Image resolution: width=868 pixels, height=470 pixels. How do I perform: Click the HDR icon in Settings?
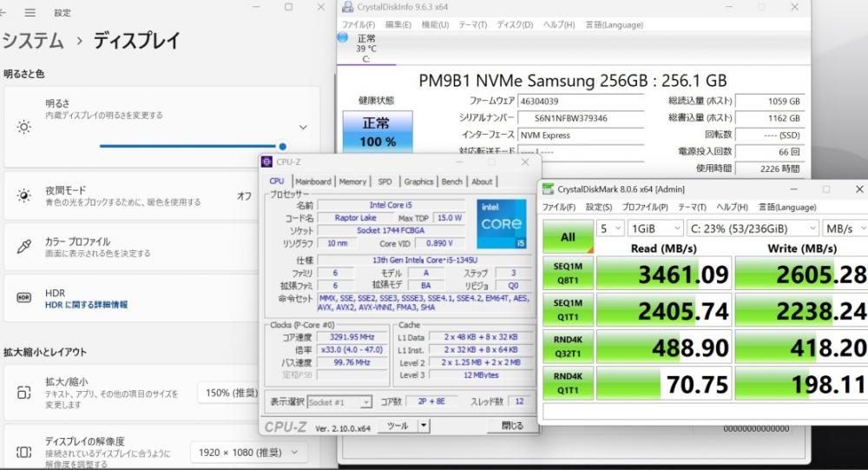pyautogui.click(x=23, y=298)
